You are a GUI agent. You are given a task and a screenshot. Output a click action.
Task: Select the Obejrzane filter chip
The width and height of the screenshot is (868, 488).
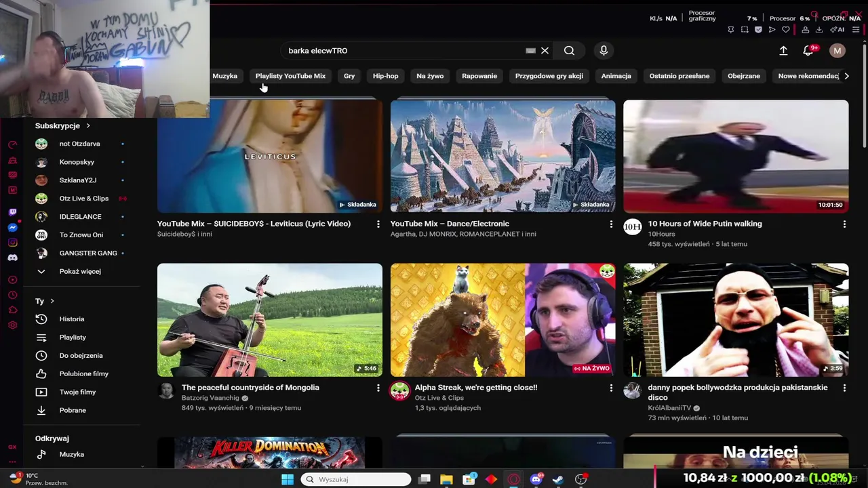coord(743,76)
